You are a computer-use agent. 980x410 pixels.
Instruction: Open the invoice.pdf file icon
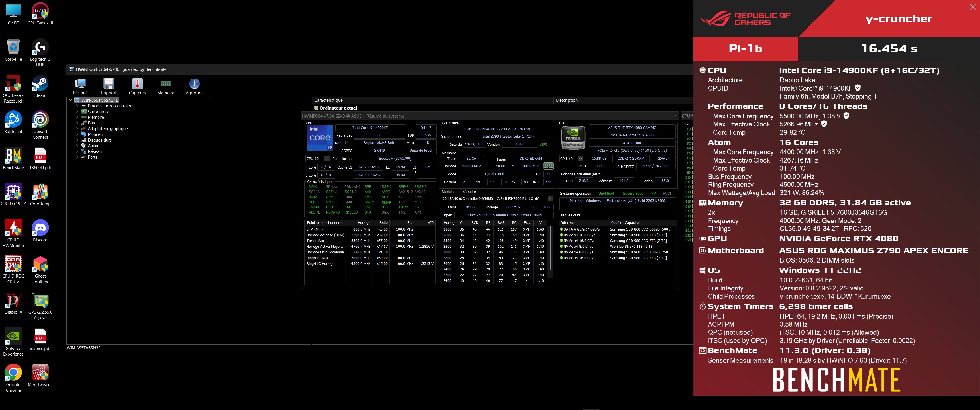tap(40, 339)
